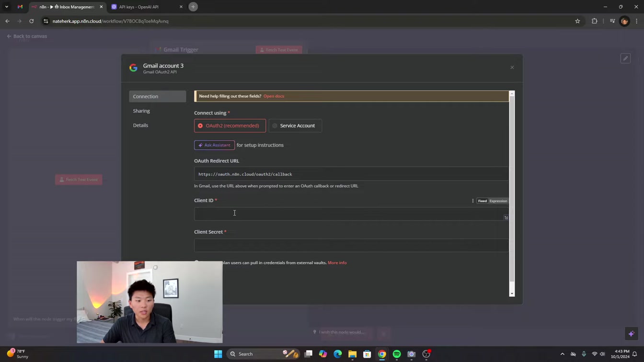Screen dimensions: 644x362
Task: Bookmark this page with star icon
Action: click(x=577, y=21)
